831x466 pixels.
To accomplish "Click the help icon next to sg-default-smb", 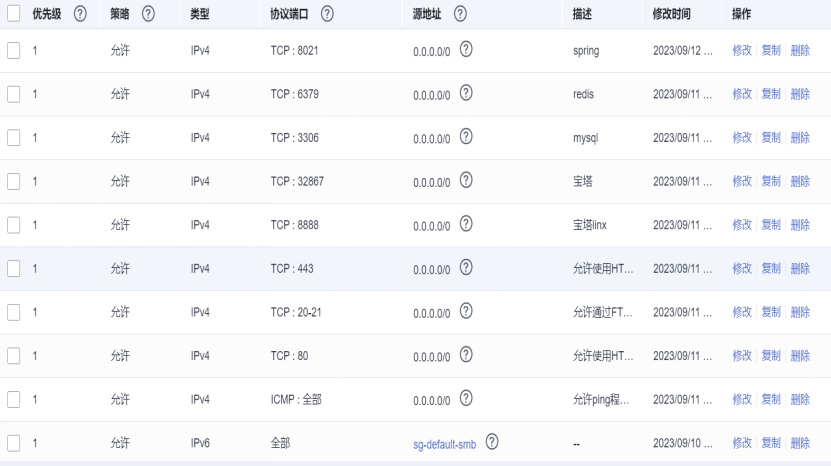I will [492, 442].
